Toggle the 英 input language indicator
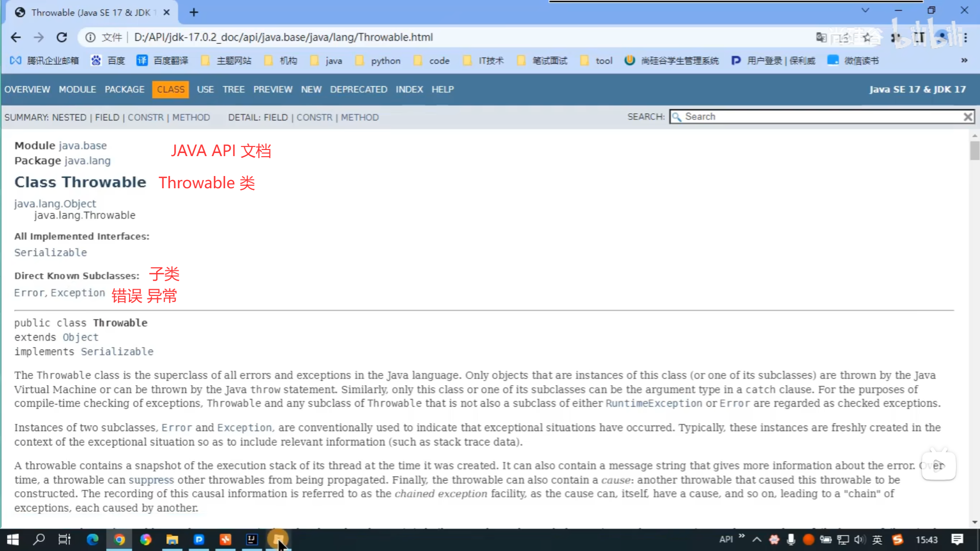Screen dimensions: 980x551 tap(877, 539)
